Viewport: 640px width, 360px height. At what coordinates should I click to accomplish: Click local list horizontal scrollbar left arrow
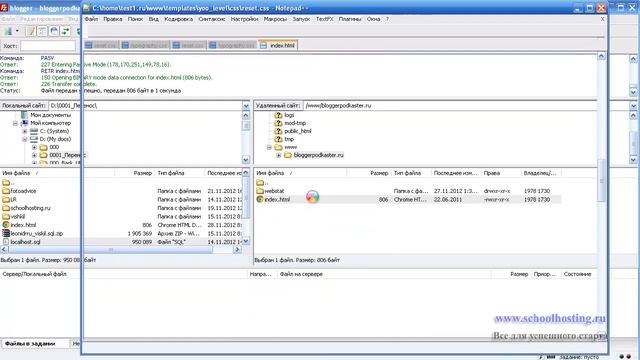pyautogui.click(x=4, y=249)
